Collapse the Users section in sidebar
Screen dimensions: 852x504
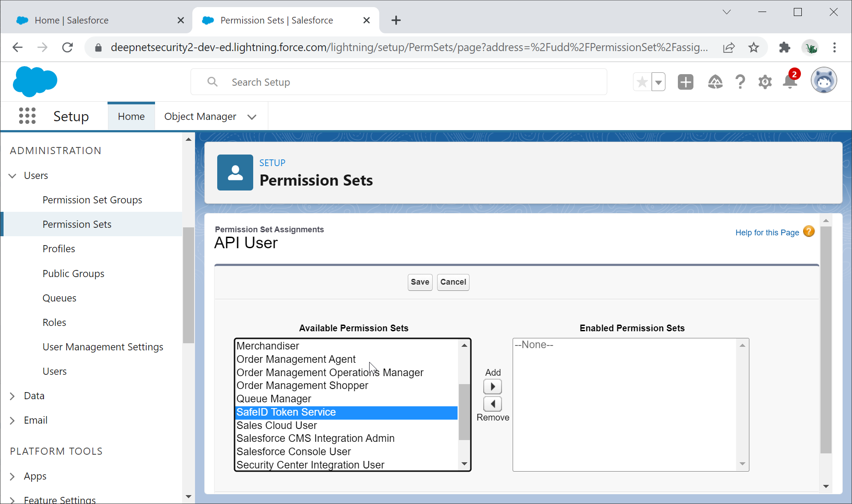12,176
